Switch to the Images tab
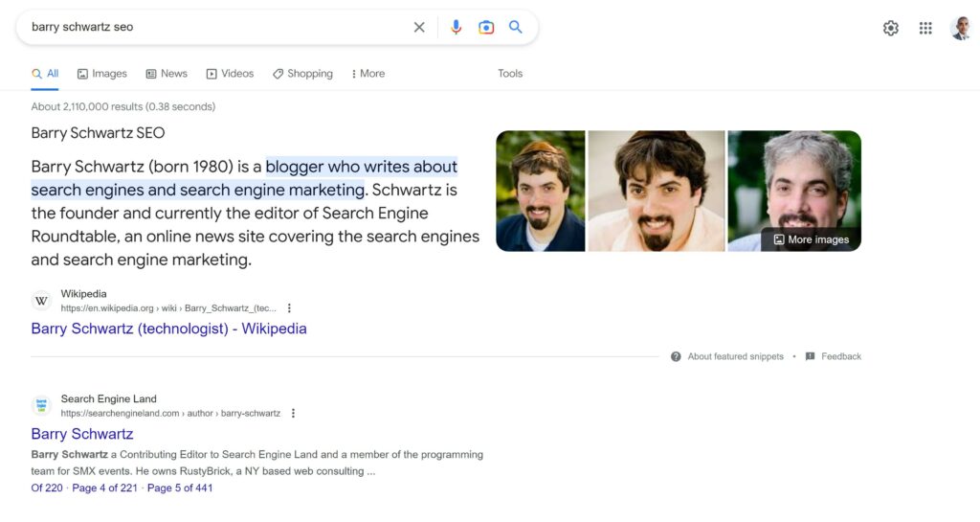The height and width of the screenshot is (522, 980). [101, 74]
